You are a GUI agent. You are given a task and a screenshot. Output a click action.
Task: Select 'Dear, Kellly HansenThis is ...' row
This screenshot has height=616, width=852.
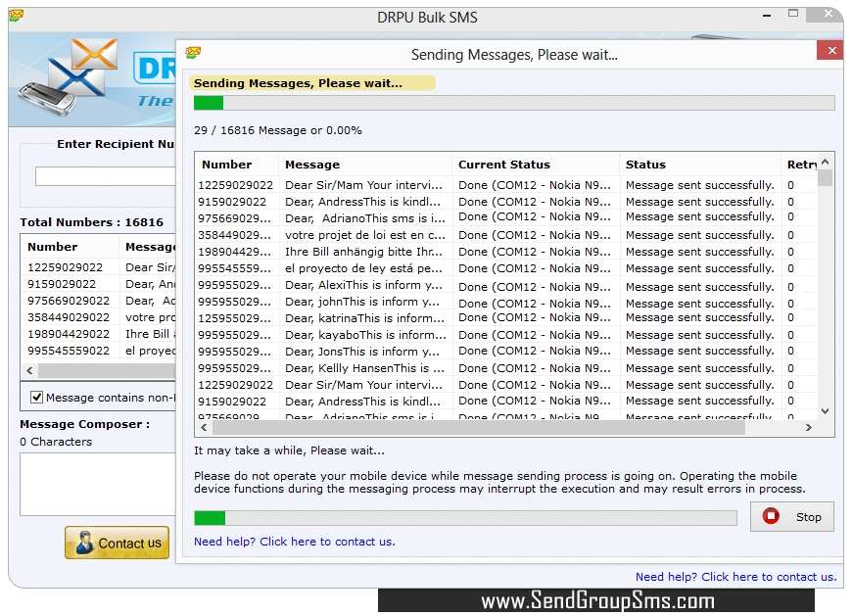tap(506, 368)
